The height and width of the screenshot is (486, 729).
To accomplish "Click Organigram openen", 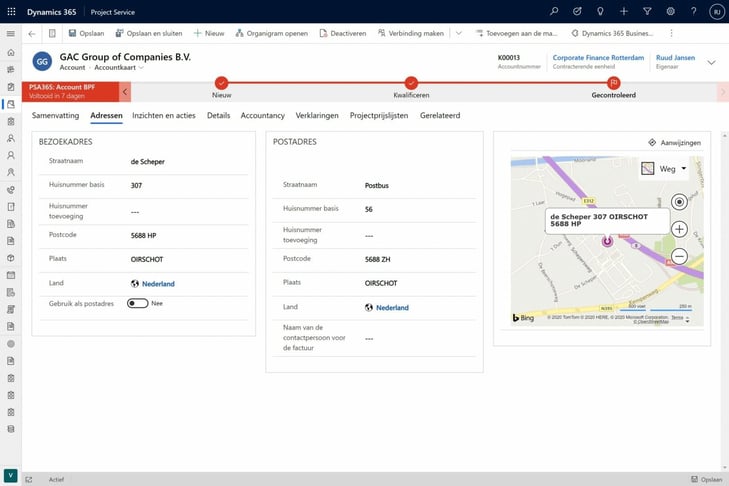I will pos(272,33).
